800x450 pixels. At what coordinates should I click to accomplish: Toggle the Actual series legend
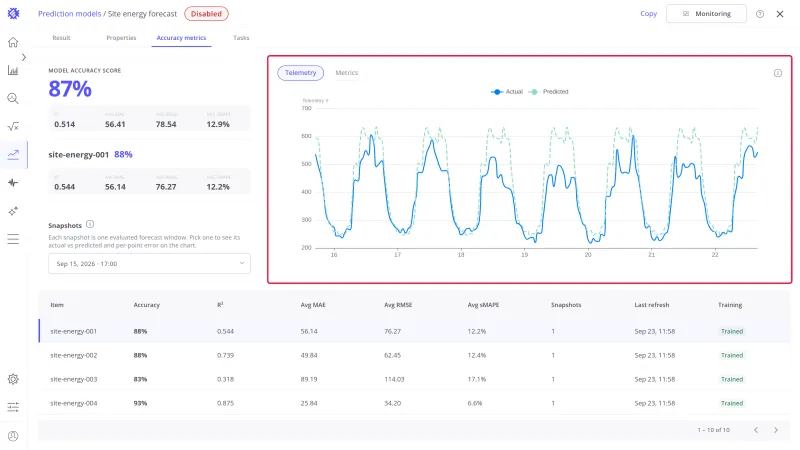(x=507, y=92)
